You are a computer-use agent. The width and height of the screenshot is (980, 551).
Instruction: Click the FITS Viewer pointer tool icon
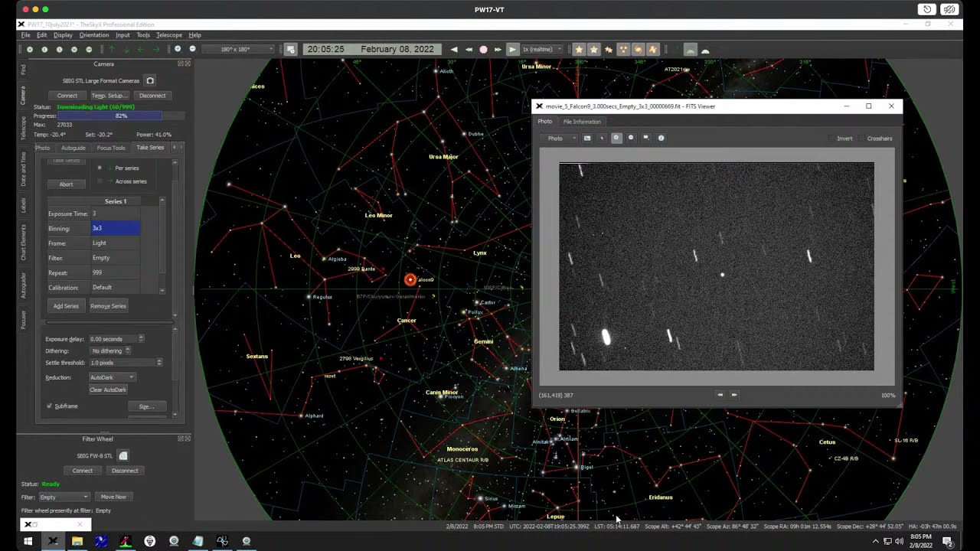coord(602,139)
